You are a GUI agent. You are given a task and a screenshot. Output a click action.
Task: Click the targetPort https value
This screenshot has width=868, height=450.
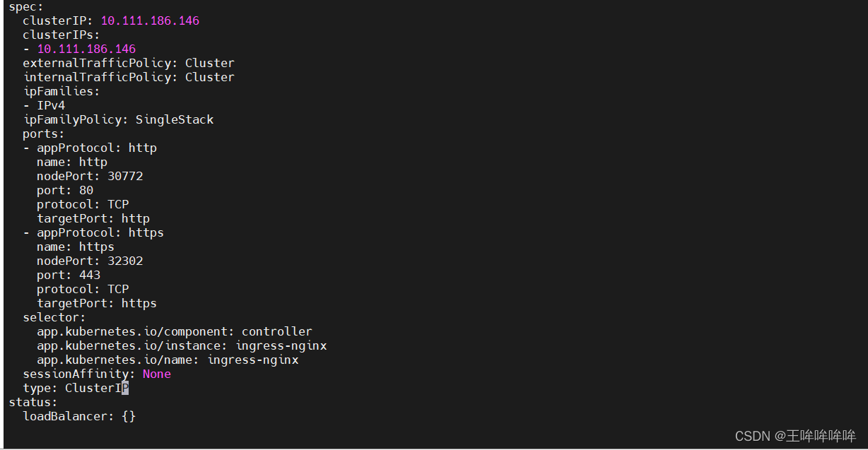139,303
